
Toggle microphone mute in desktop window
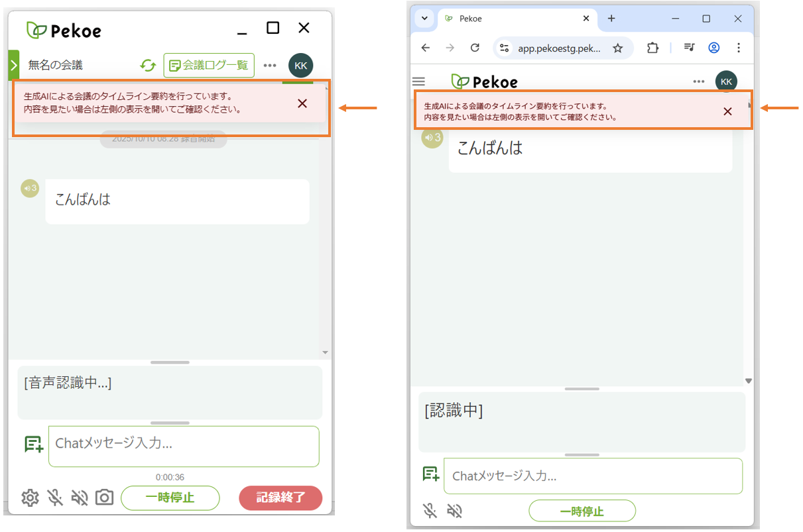click(55, 498)
